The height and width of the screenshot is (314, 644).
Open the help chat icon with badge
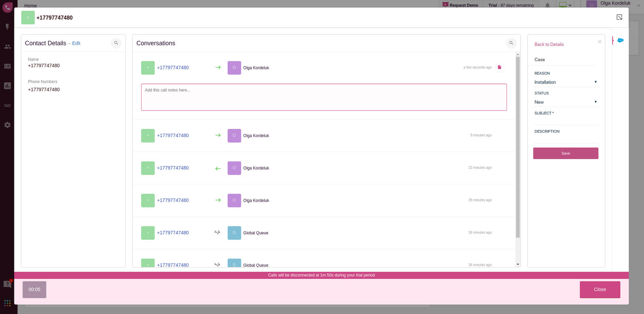[x=7, y=284]
